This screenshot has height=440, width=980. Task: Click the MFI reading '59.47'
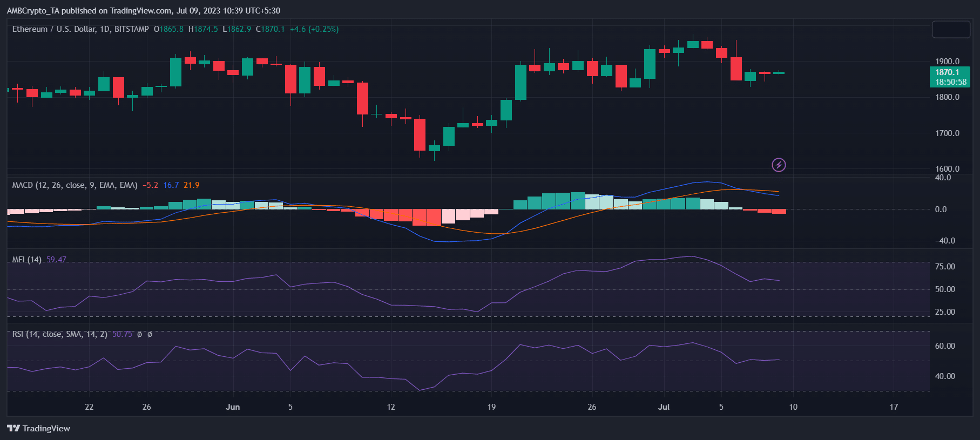click(x=56, y=260)
